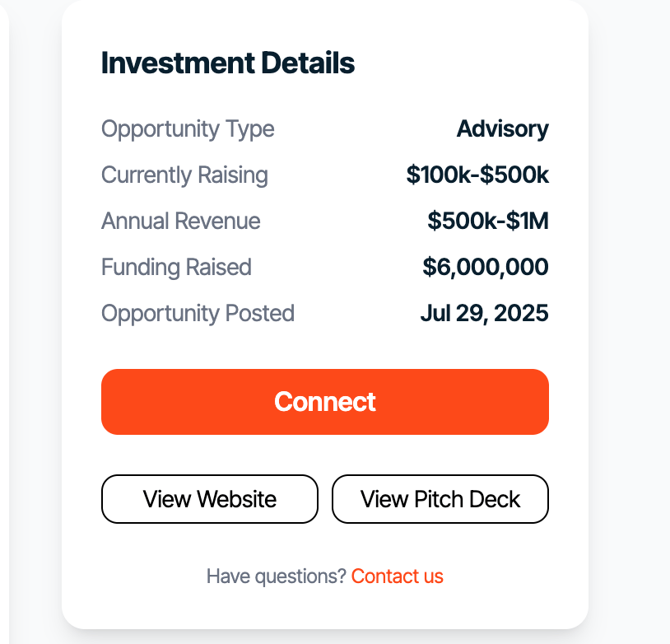Viewport: 670px width, 644px height.
Task: Click the Advisory value text
Action: tap(502, 129)
